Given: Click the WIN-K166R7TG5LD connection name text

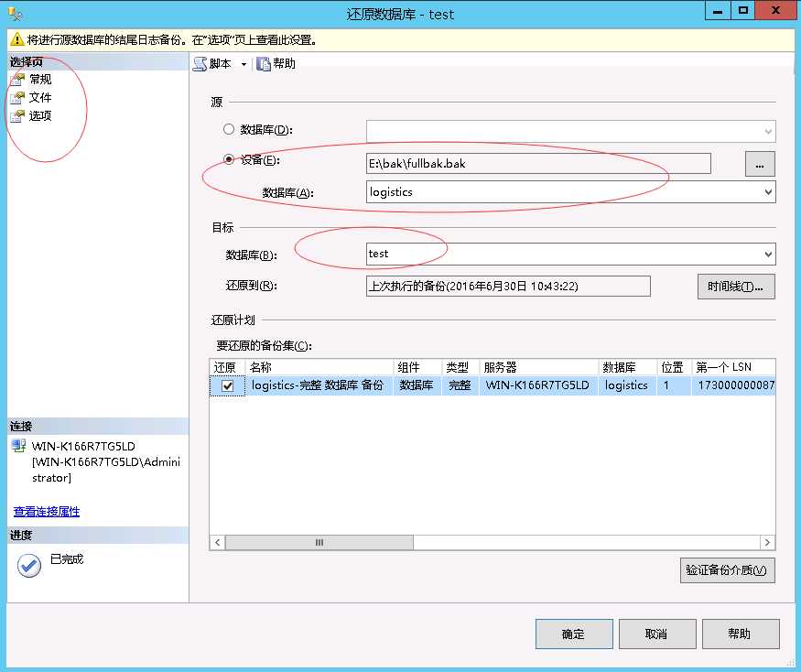Looking at the screenshot, I should coord(83,446).
